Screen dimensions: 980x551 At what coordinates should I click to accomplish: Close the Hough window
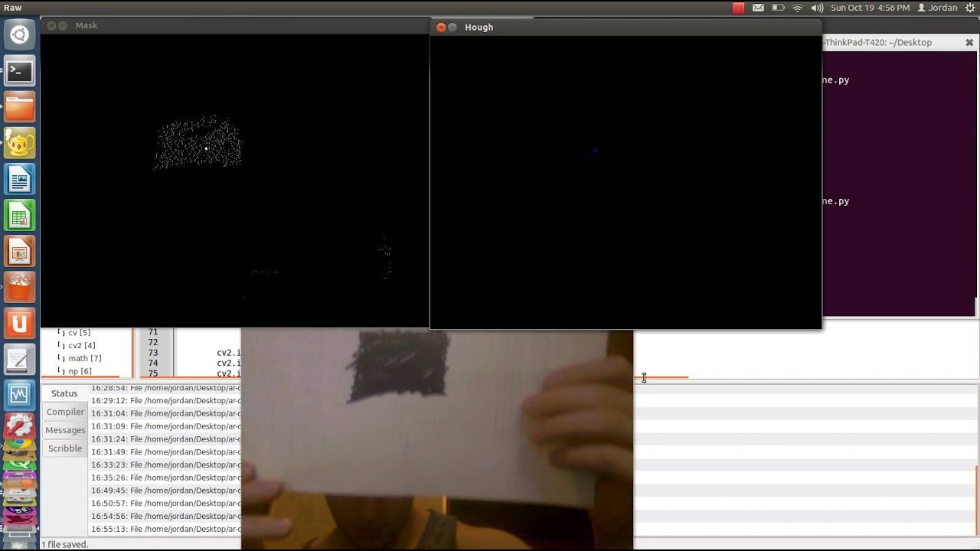click(441, 27)
